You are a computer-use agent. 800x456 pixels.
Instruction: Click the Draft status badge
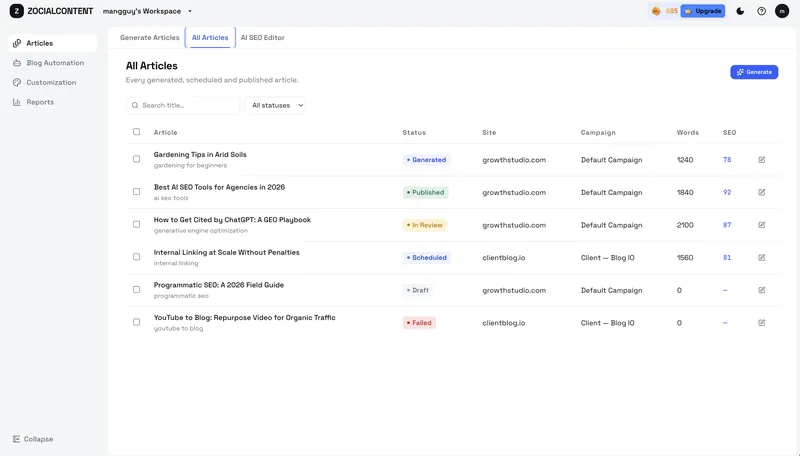[418, 290]
